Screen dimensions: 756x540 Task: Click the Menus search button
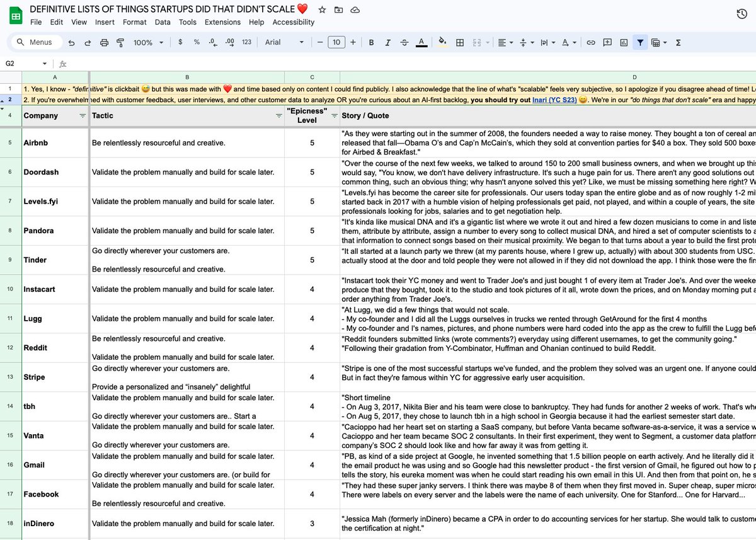pos(37,42)
